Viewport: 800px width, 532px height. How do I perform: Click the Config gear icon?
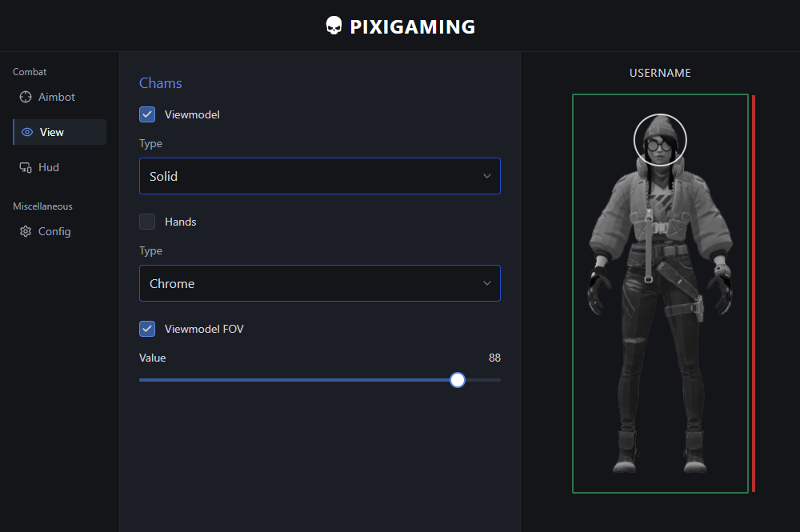point(26,231)
